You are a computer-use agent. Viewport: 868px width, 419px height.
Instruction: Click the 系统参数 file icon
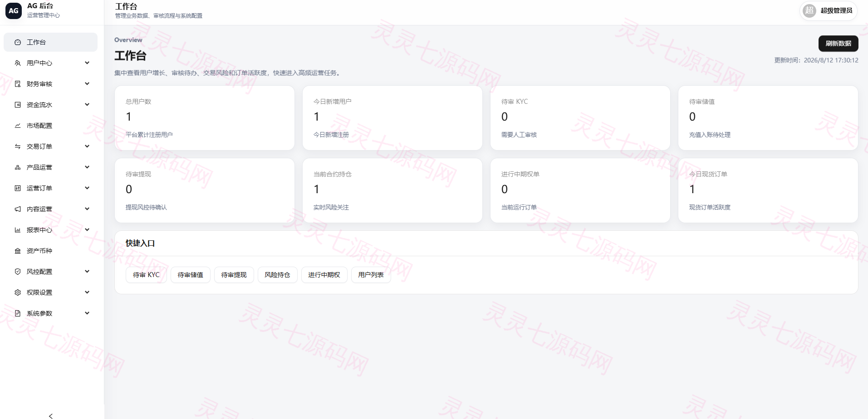[x=18, y=313]
